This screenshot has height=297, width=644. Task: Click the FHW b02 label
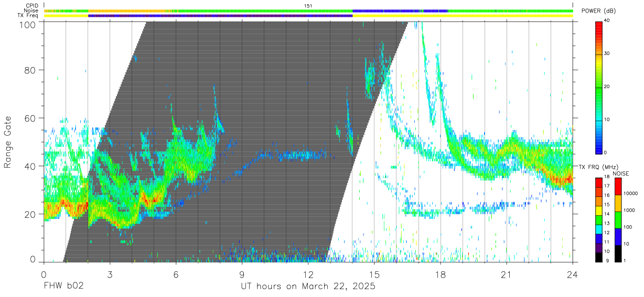pos(63,287)
